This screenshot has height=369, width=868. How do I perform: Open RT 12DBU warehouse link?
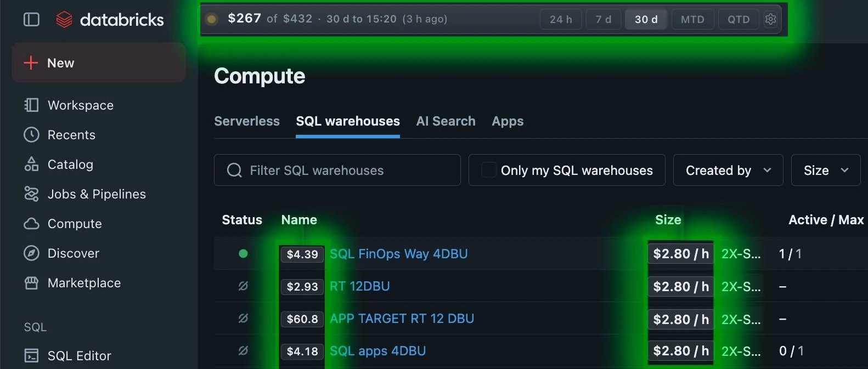tap(360, 286)
